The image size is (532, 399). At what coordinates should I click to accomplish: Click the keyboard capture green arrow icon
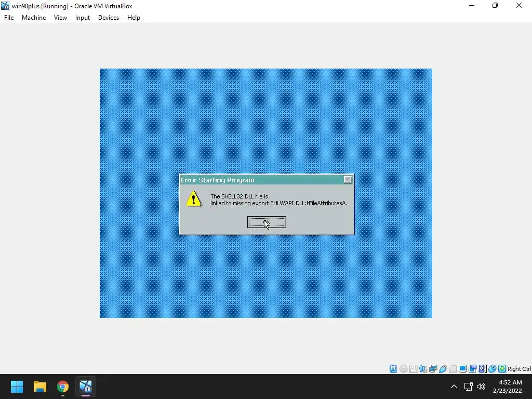pos(502,369)
